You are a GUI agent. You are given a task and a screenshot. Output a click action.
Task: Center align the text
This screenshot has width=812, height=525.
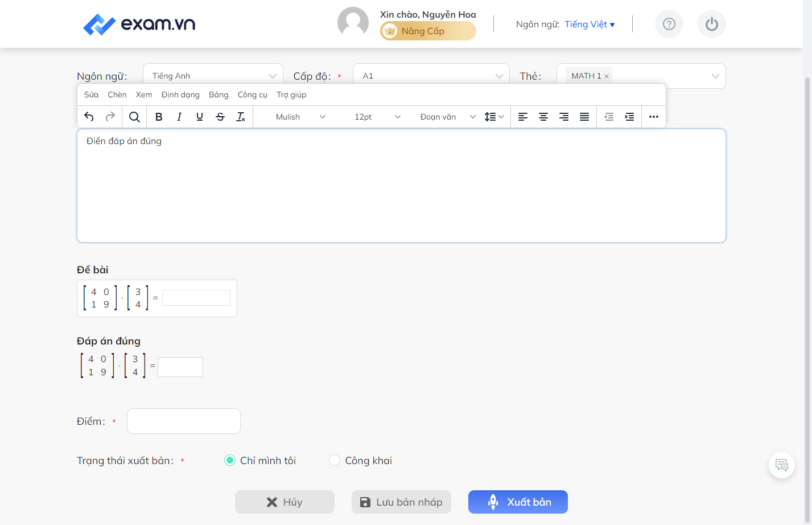[x=543, y=117]
